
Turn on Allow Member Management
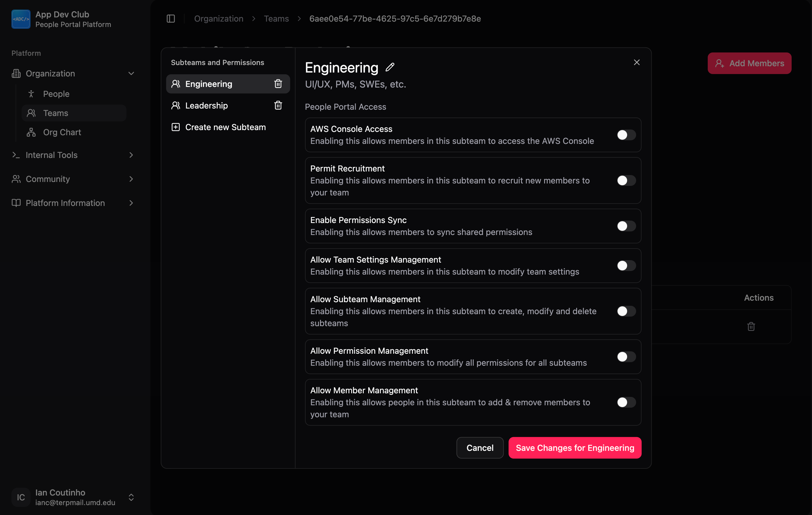[x=626, y=402]
